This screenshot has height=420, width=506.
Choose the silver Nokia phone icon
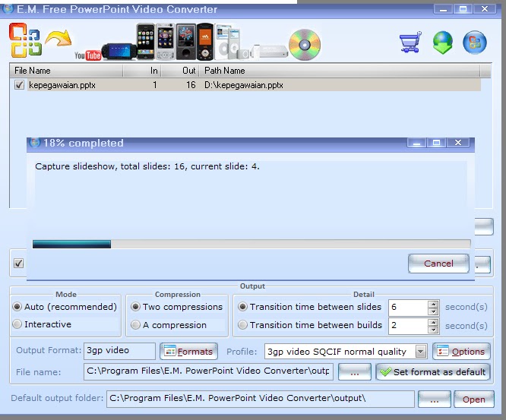(166, 41)
